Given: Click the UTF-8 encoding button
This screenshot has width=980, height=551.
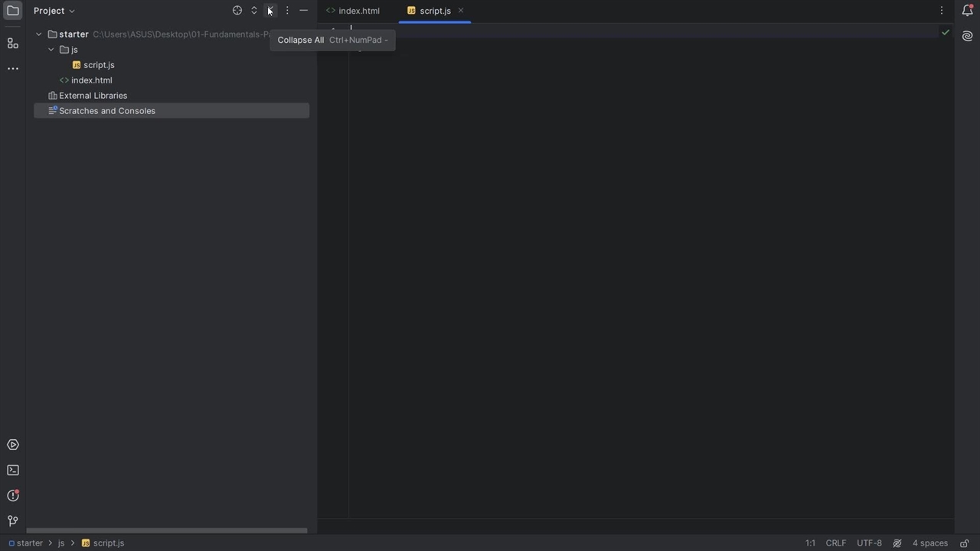Looking at the screenshot, I should click(x=869, y=543).
